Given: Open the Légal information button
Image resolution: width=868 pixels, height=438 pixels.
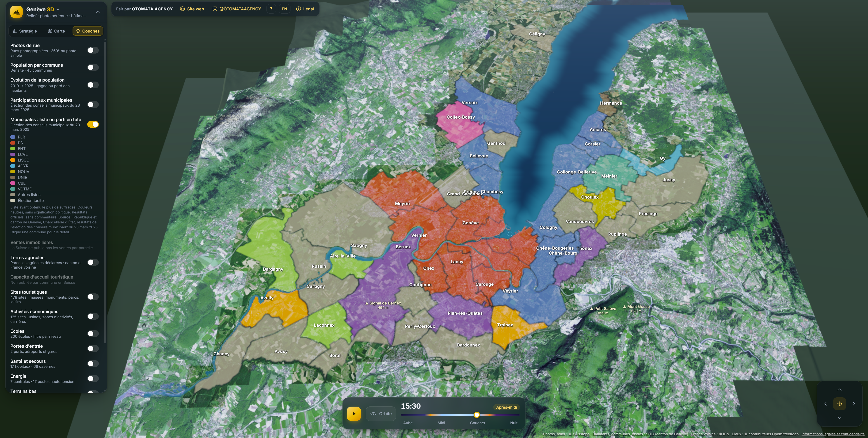Looking at the screenshot, I should point(305,9).
